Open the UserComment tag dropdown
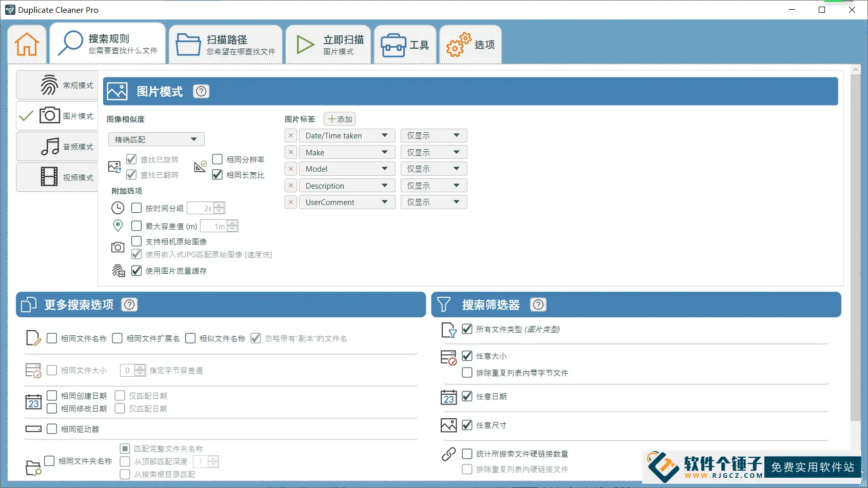868x488 pixels. pos(347,202)
